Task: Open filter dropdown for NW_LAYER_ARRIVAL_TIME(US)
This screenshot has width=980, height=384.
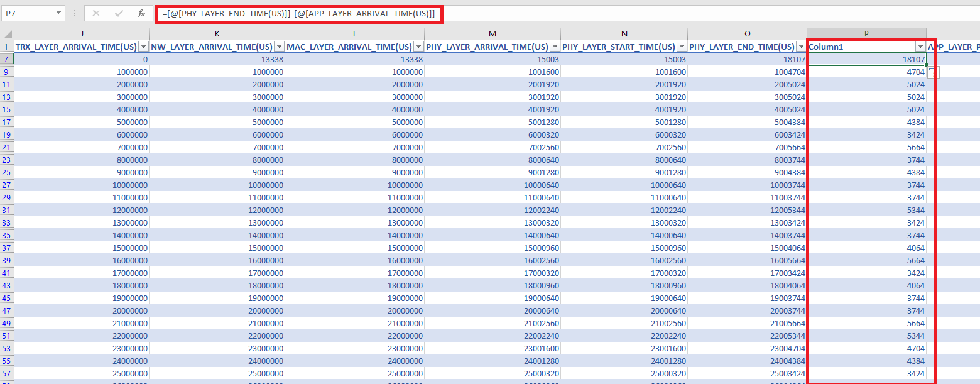Action: pos(279,47)
